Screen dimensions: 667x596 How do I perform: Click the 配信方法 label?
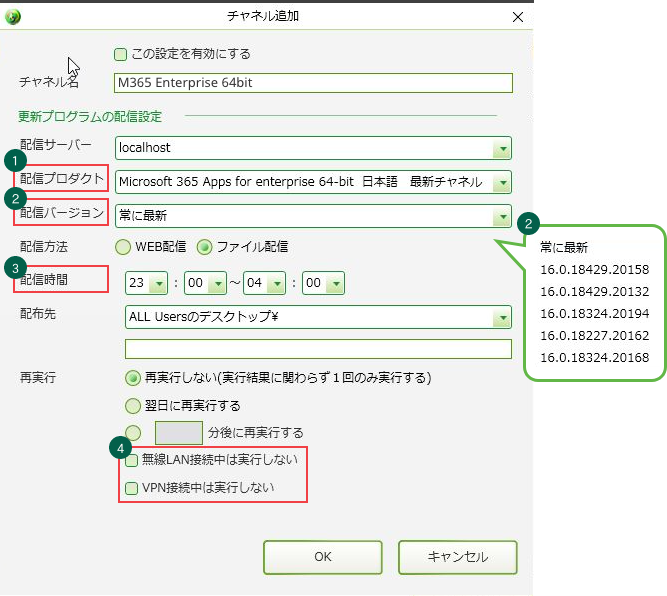click(x=44, y=247)
